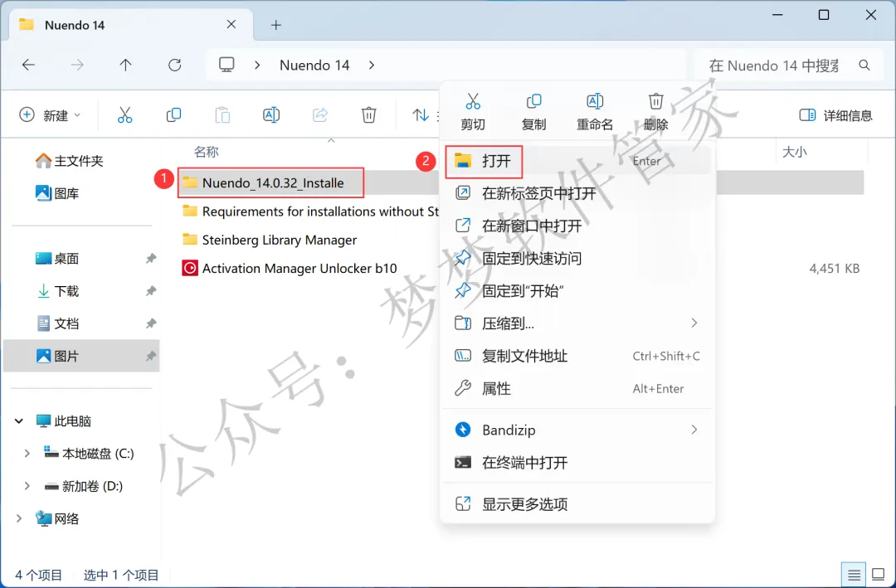Click the search magnifier icon
896x588 pixels.
tap(864, 66)
